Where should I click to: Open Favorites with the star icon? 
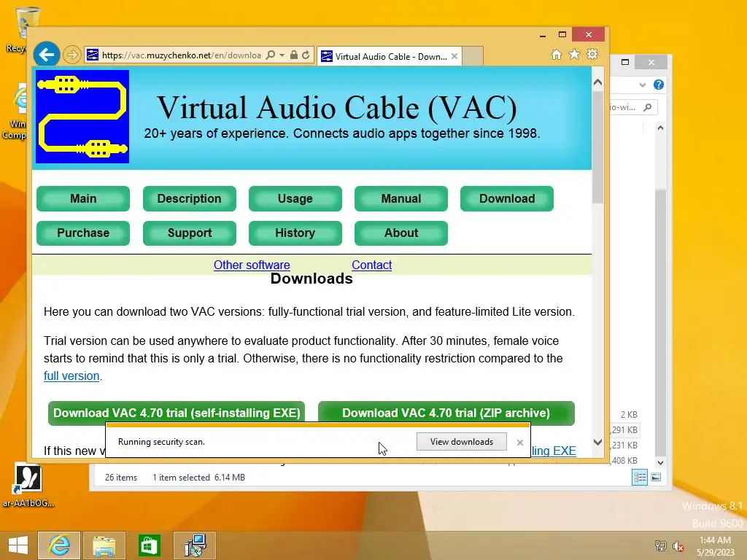[x=575, y=54]
